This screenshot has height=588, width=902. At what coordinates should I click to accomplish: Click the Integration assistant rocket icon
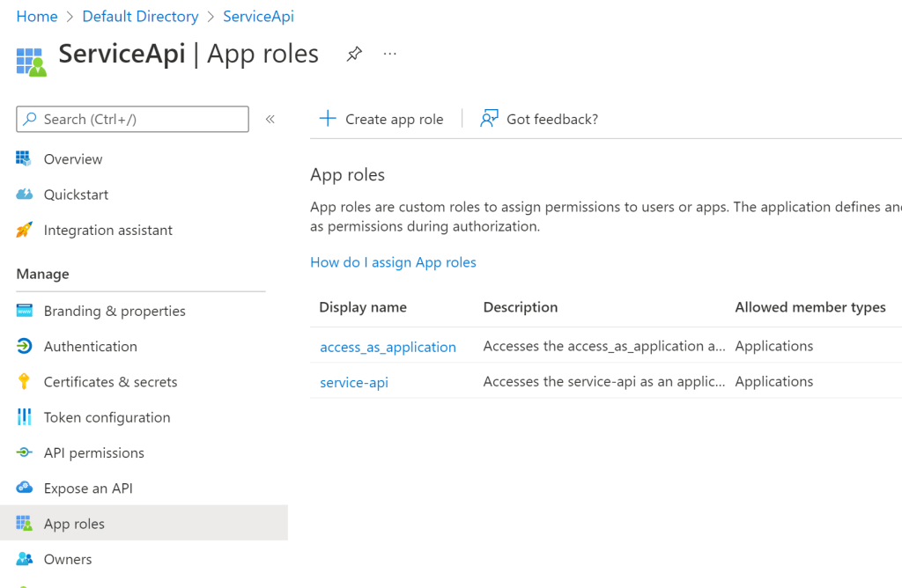(x=26, y=230)
